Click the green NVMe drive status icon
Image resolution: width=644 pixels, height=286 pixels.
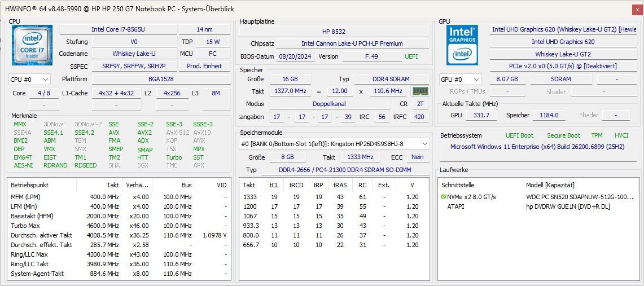point(443,197)
